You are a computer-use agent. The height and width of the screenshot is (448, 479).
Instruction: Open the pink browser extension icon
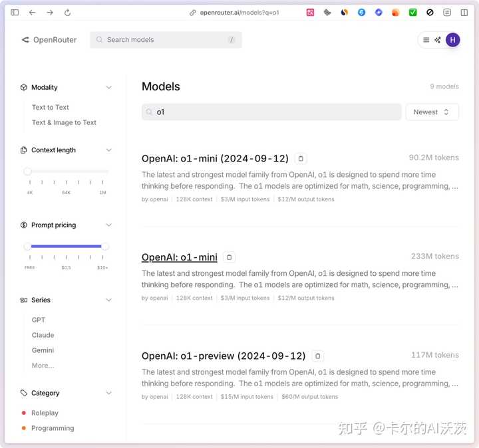pos(310,13)
